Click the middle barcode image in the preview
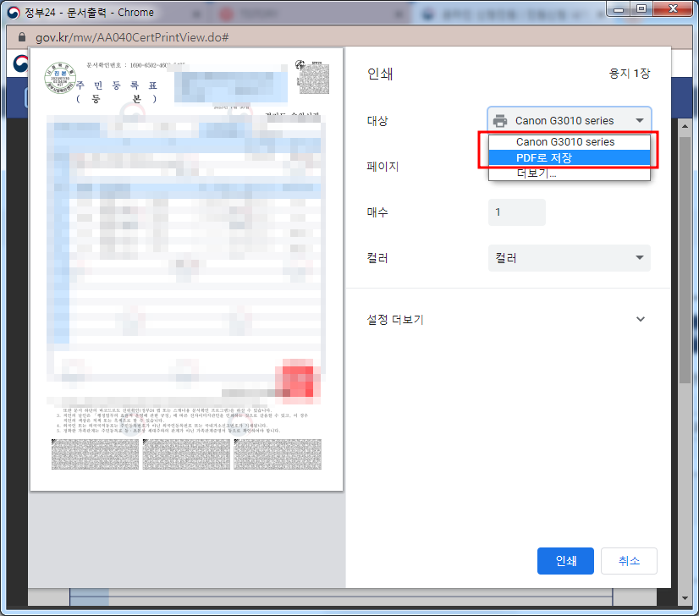Image resolution: width=699 pixels, height=616 pixels. pos(186,454)
